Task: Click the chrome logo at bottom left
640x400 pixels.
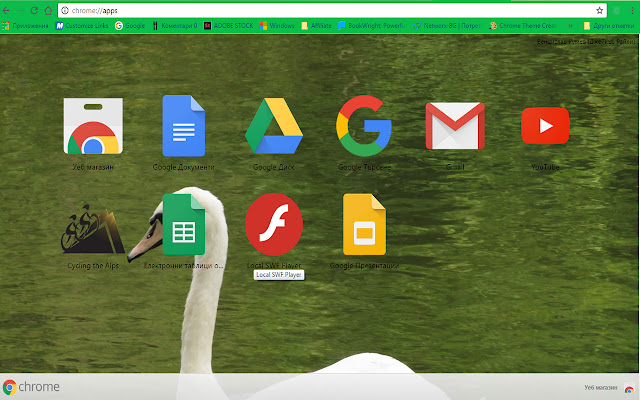Action: (x=31, y=387)
